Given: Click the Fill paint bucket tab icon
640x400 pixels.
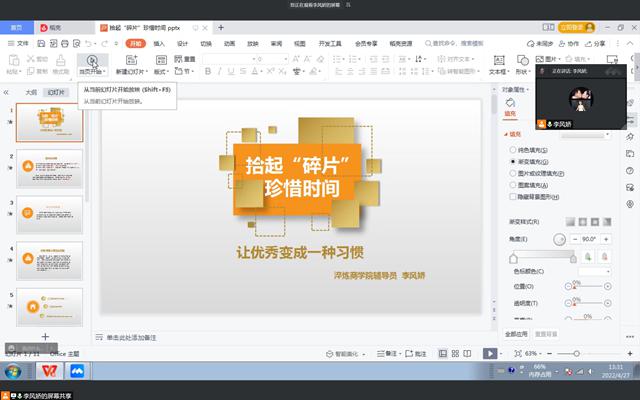Looking at the screenshot, I should pyautogui.click(x=510, y=103).
